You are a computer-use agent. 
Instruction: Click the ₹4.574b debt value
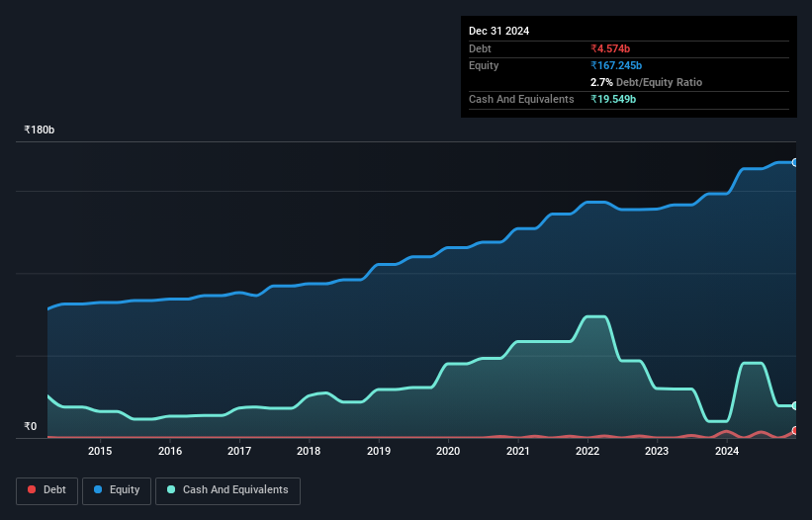pyautogui.click(x=610, y=48)
